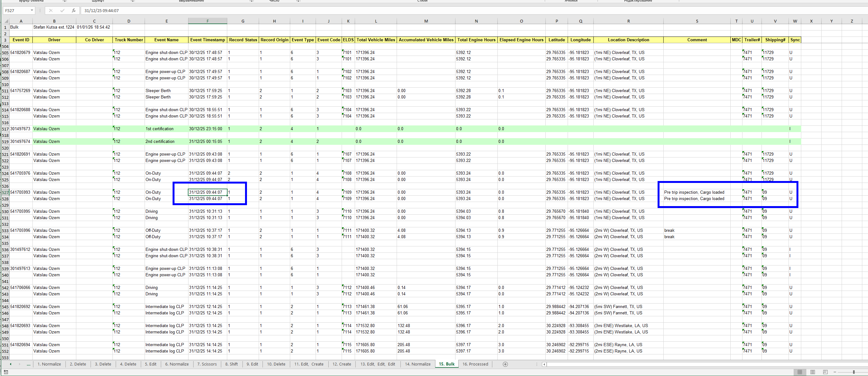Screen dimensions: 868x376
Task: Add a new sheet with plus icon
Action: (x=505, y=364)
